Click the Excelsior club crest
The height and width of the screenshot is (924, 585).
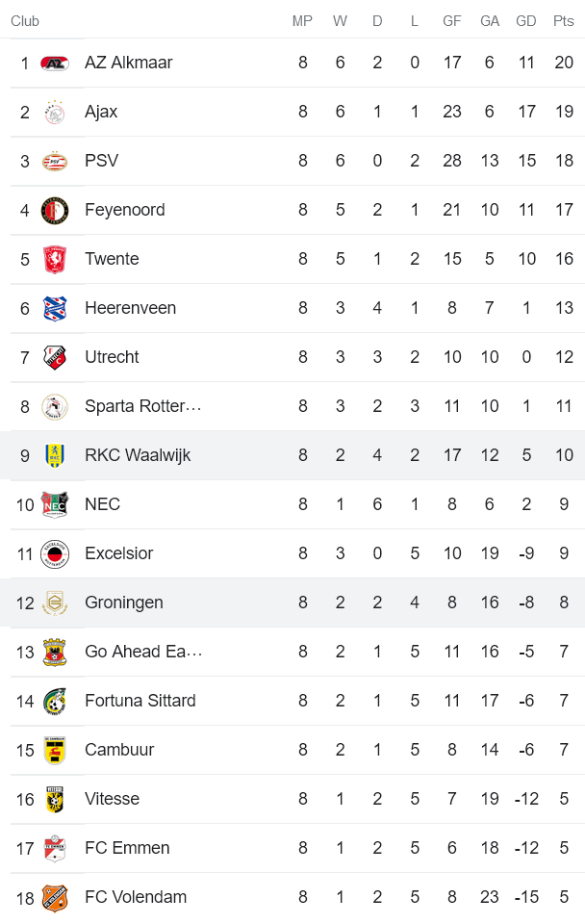click(x=55, y=554)
